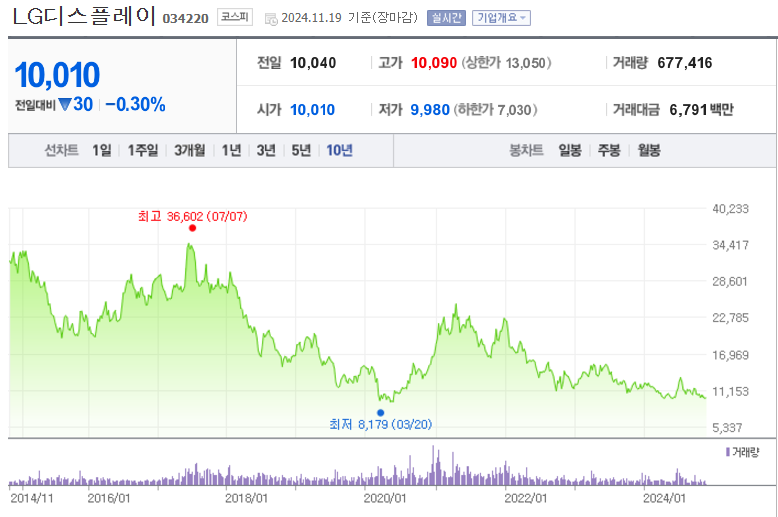Click the 최고 36,602 (07/07) label

[x=193, y=216]
